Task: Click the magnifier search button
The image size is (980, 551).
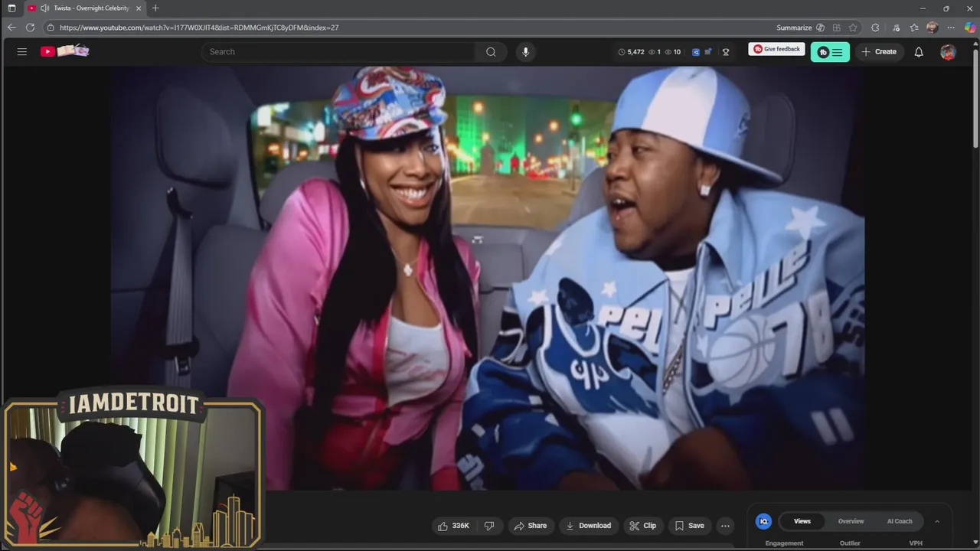Action: [x=491, y=52]
